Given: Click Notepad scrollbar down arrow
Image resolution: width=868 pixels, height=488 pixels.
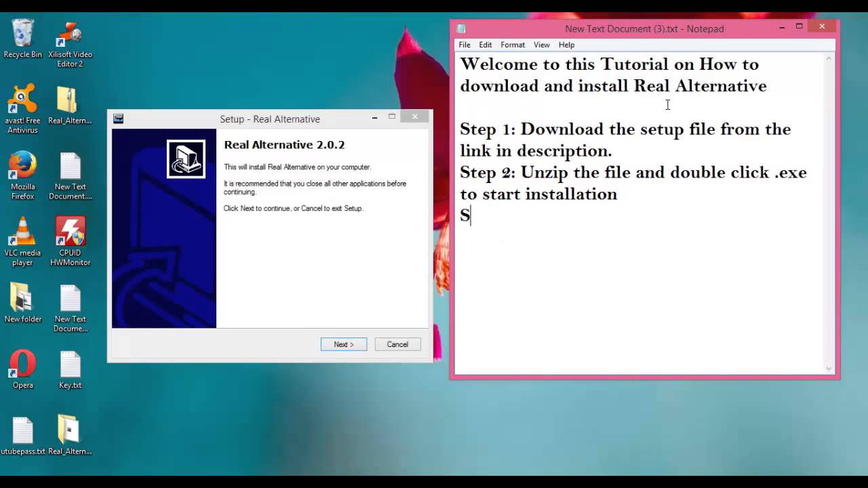Looking at the screenshot, I should pyautogui.click(x=829, y=368).
